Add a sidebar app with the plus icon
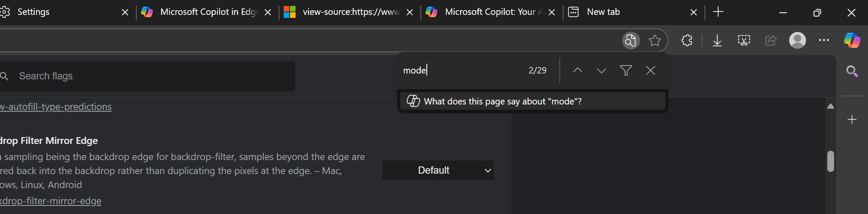The image size is (868, 214). coord(852,120)
